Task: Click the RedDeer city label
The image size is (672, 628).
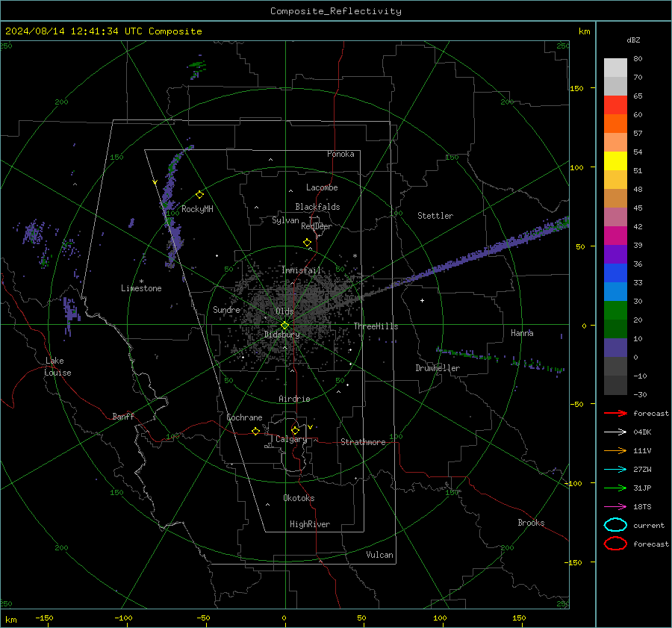Action: click(x=317, y=226)
